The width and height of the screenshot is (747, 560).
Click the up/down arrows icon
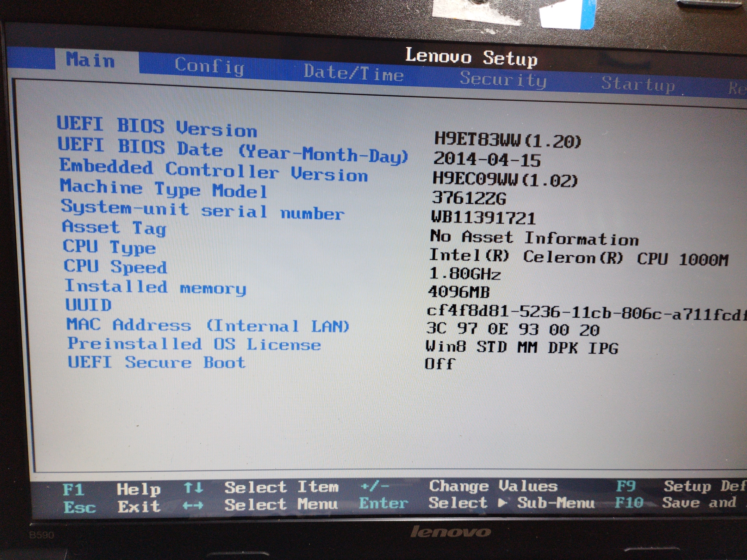click(193, 488)
